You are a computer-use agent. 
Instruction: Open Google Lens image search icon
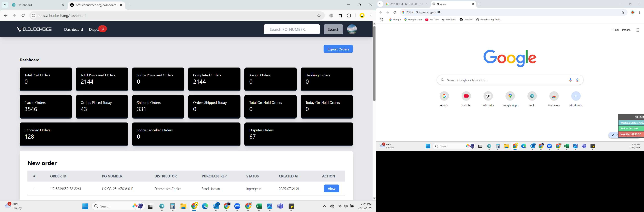pyautogui.click(x=578, y=80)
